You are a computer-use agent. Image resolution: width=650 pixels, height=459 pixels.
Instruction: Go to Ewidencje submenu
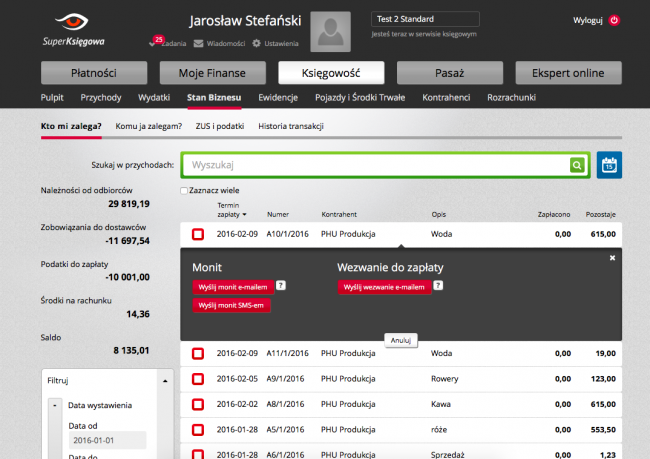coord(278,97)
